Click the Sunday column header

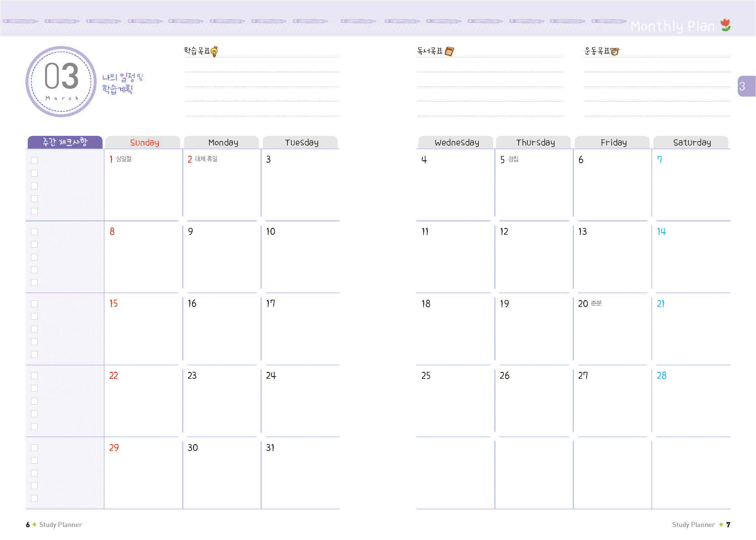tap(144, 142)
